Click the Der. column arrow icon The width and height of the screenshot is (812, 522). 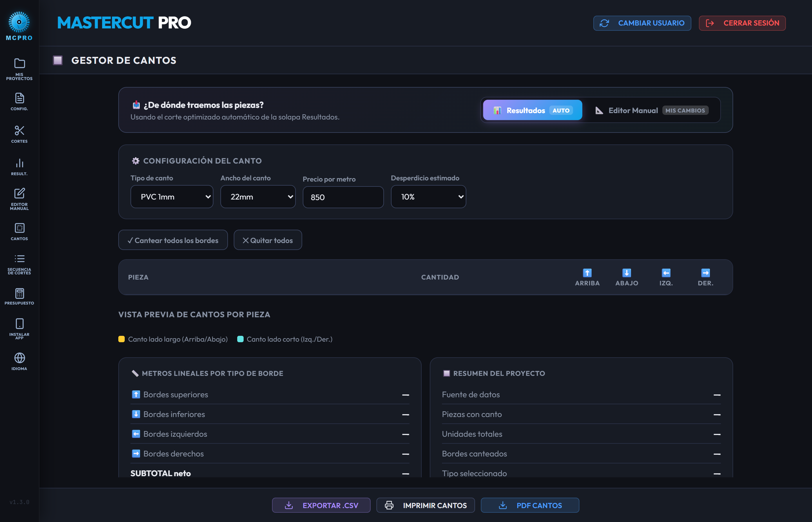coord(705,273)
